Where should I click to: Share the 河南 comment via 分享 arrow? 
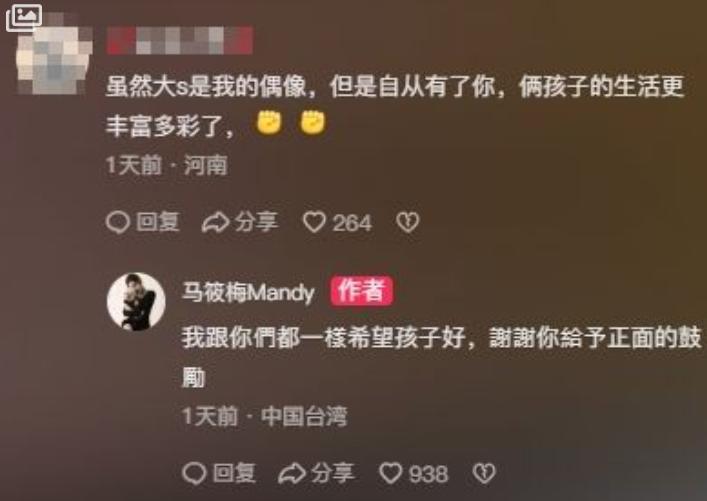(239, 222)
